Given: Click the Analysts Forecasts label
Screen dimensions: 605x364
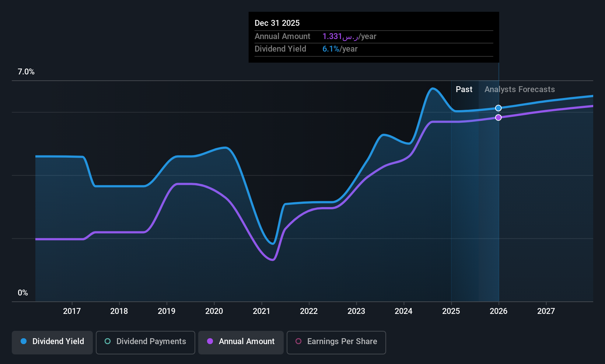Looking at the screenshot, I should [x=520, y=90].
